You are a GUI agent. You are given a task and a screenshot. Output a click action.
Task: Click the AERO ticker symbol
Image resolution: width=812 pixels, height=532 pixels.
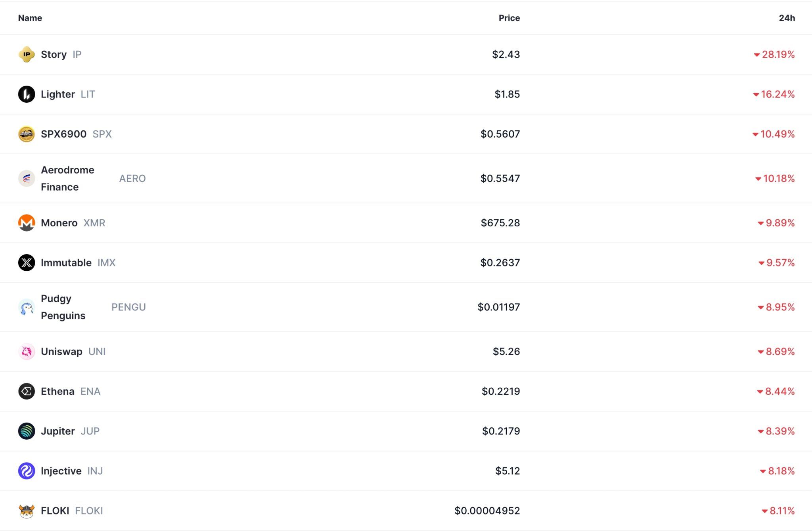click(132, 178)
